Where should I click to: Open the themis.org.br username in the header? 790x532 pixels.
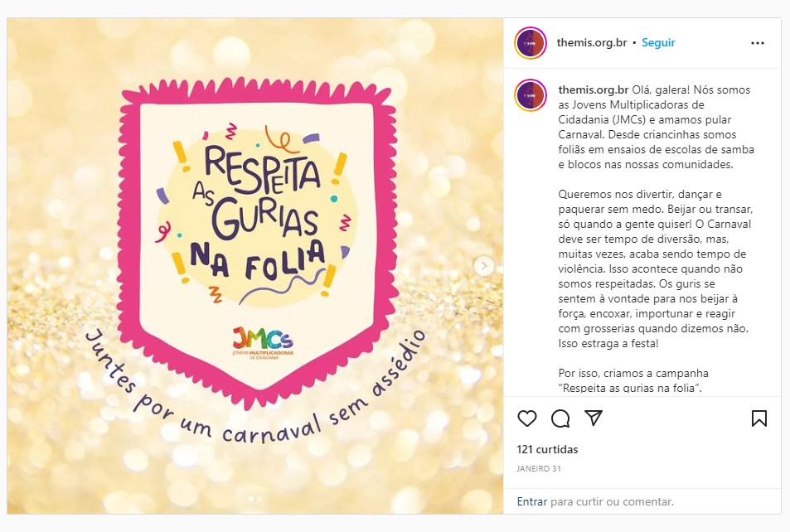click(x=591, y=41)
